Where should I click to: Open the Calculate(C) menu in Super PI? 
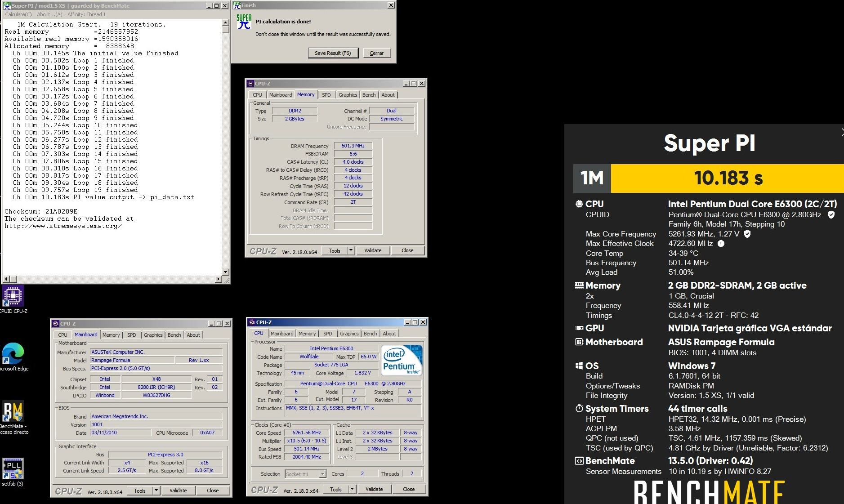(x=18, y=14)
